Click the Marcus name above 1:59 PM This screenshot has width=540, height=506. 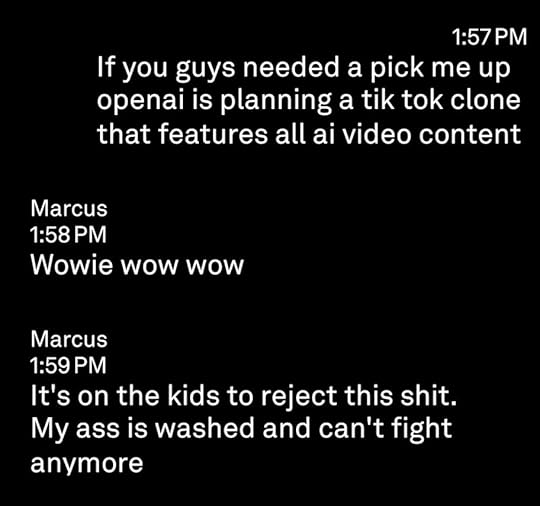(69, 339)
